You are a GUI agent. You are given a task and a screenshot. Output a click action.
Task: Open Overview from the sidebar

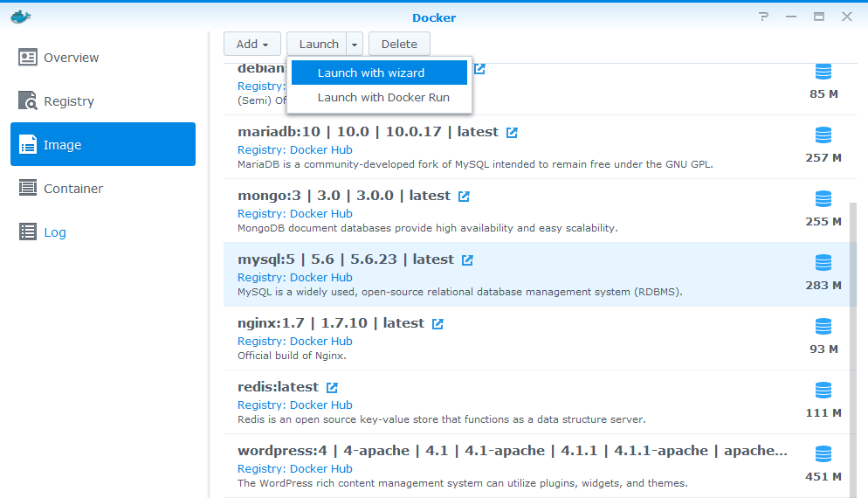point(103,58)
